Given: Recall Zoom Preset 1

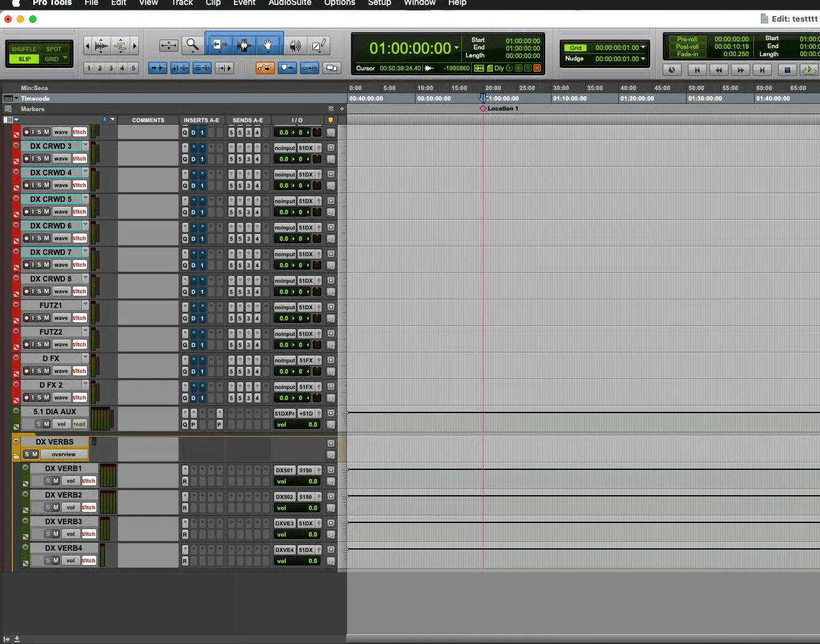Looking at the screenshot, I should [89, 68].
